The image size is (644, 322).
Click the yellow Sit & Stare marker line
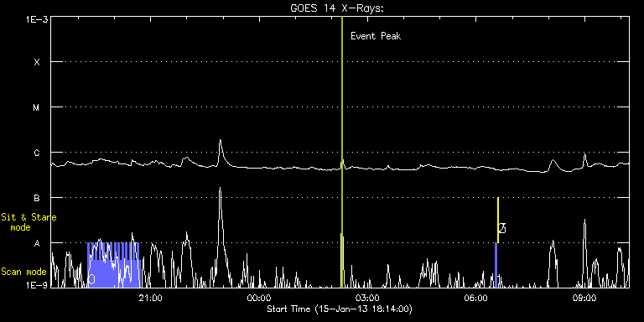click(x=498, y=220)
